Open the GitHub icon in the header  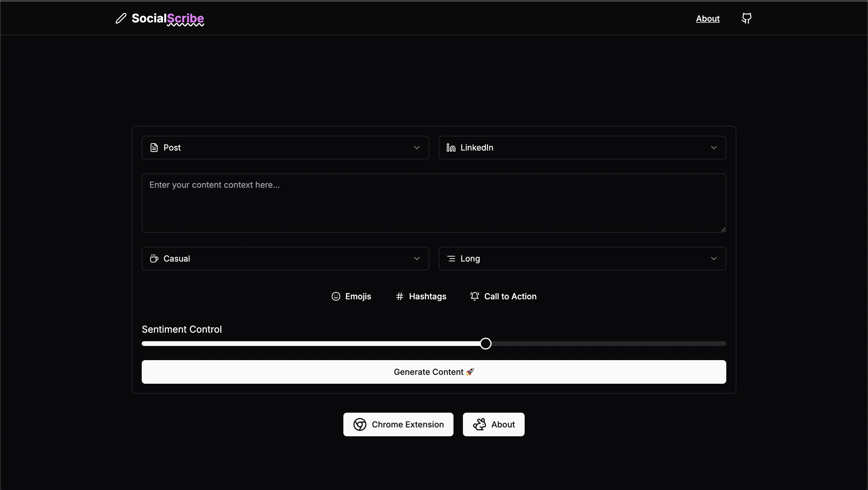(746, 18)
